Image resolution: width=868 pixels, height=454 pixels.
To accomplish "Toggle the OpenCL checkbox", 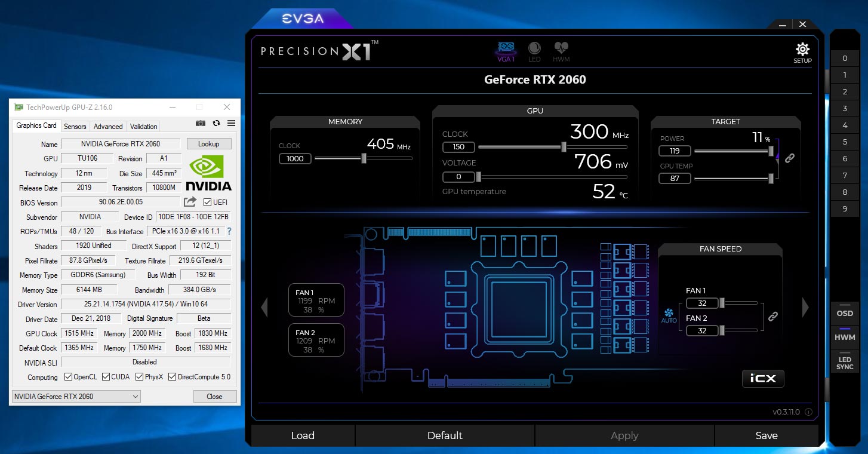I will point(67,377).
